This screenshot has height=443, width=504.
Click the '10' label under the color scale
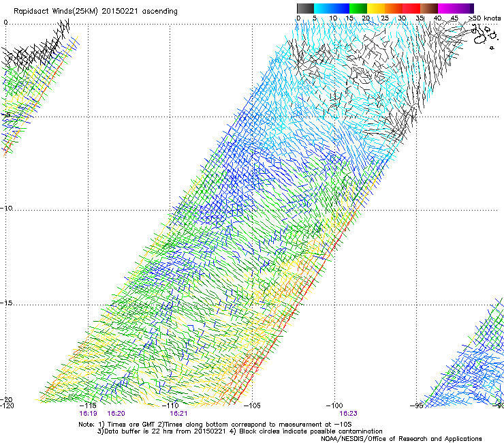[333, 18]
